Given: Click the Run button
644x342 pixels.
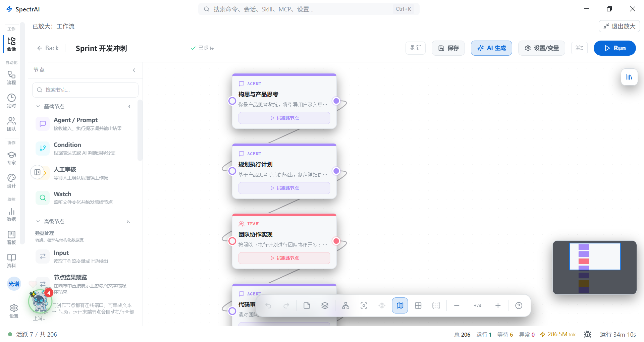Looking at the screenshot, I should pos(614,48).
